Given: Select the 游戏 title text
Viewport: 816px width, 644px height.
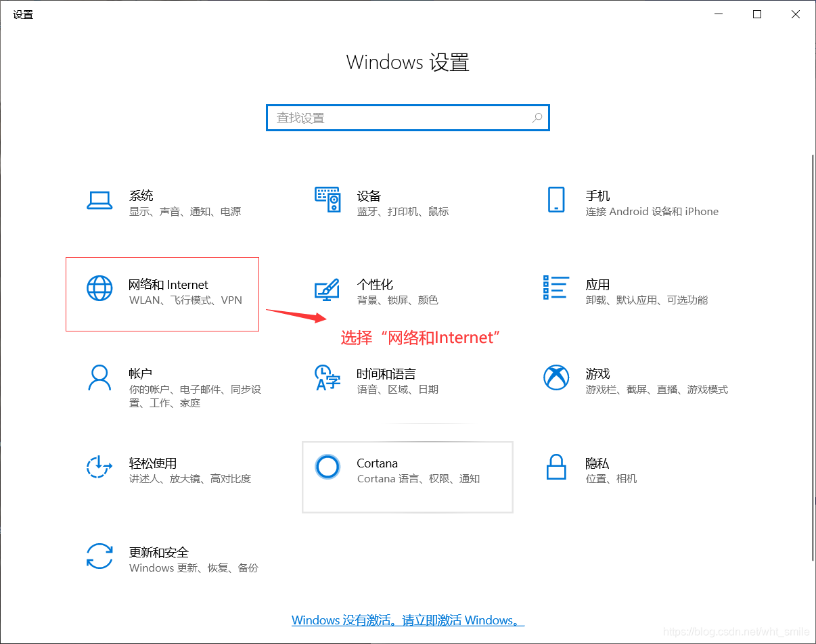Looking at the screenshot, I should (598, 374).
